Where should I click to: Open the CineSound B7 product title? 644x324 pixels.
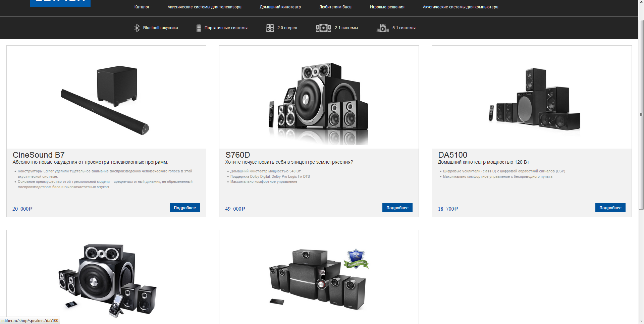pos(39,155)
